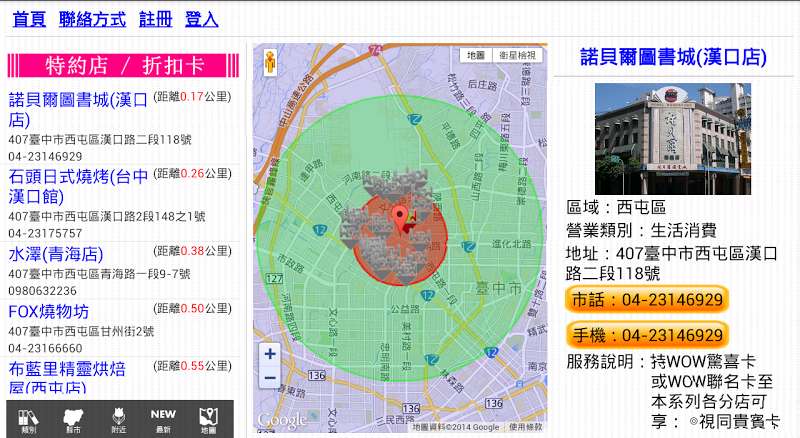This screenshot has height=438, width=800.
Task: Call landline 市話：04-23146929 button
Action: (647, 299)
